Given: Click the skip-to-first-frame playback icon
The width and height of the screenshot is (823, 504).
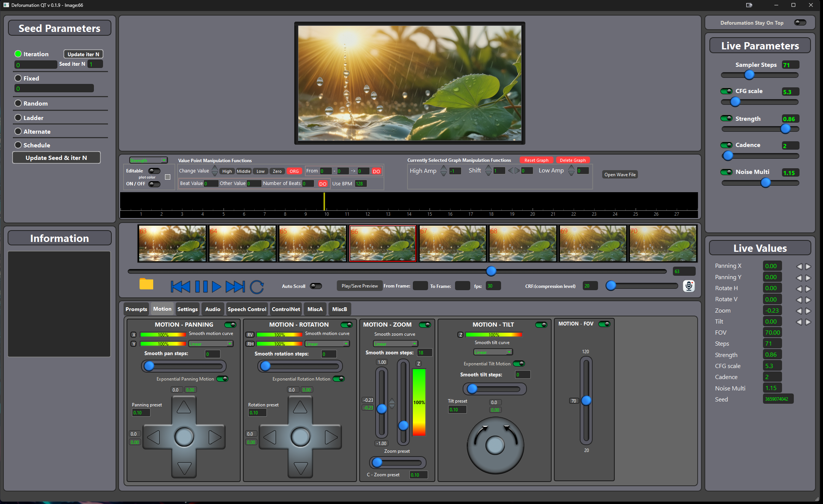Looking at the screenshot, I should [180, 286].
